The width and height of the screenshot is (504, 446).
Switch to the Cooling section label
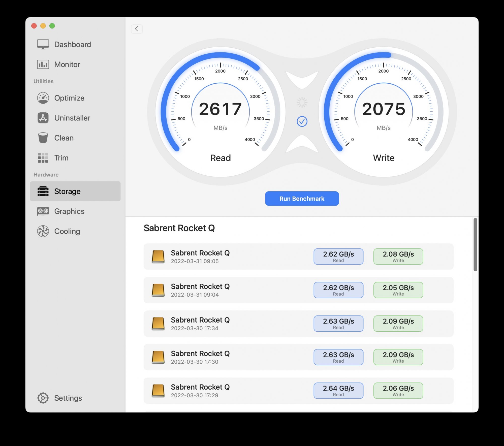67,231
